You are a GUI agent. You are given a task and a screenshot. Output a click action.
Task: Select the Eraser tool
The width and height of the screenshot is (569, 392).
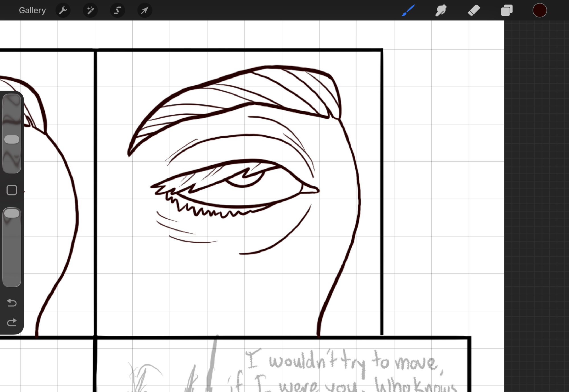474,11
